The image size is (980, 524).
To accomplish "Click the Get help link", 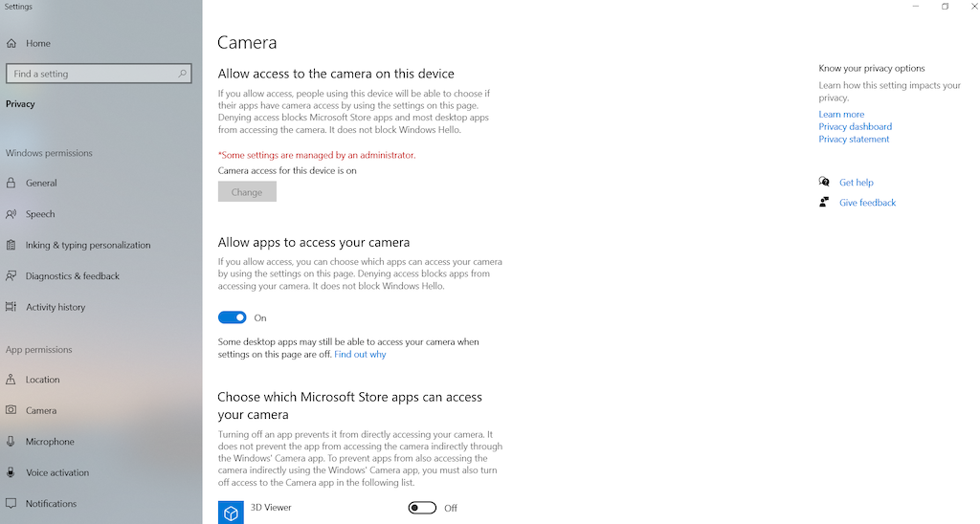I will [857, 183].
